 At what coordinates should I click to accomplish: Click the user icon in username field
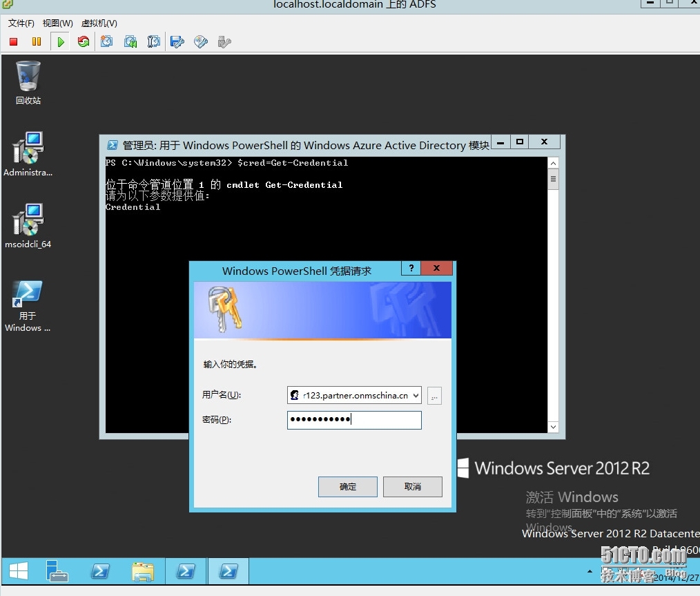[295, 395]
